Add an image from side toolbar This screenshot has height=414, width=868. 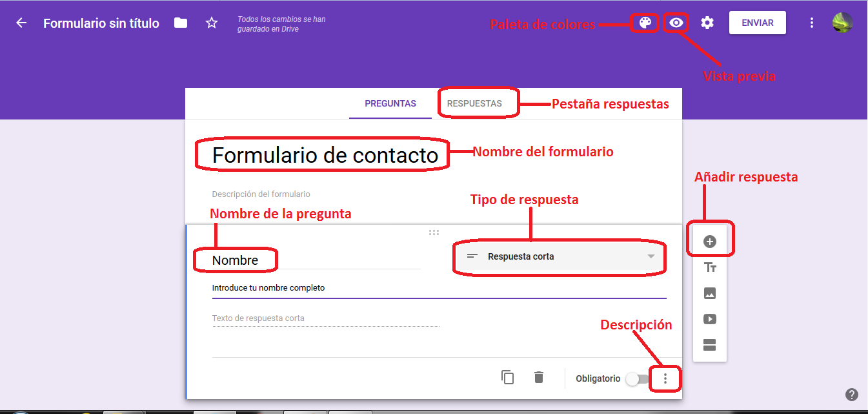coord(710,293)
